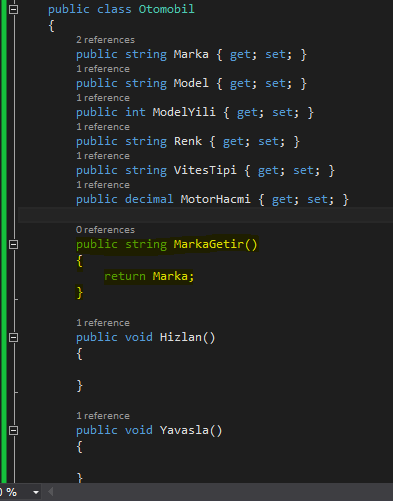The height and width of the screenshot is (501, 393).
Task: Open '1 reference' CodeLens above Hizlan
Action: [103, 323]
